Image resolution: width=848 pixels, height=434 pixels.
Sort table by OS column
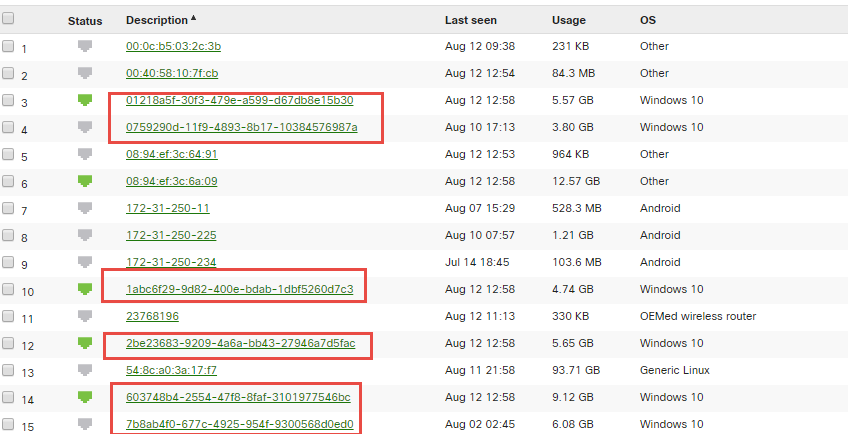click(x=647, y=21)
